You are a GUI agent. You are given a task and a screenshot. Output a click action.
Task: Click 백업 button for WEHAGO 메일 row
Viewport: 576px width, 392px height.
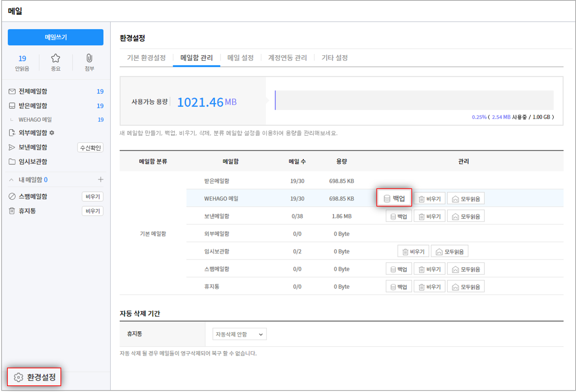click(x=394, y=198)
